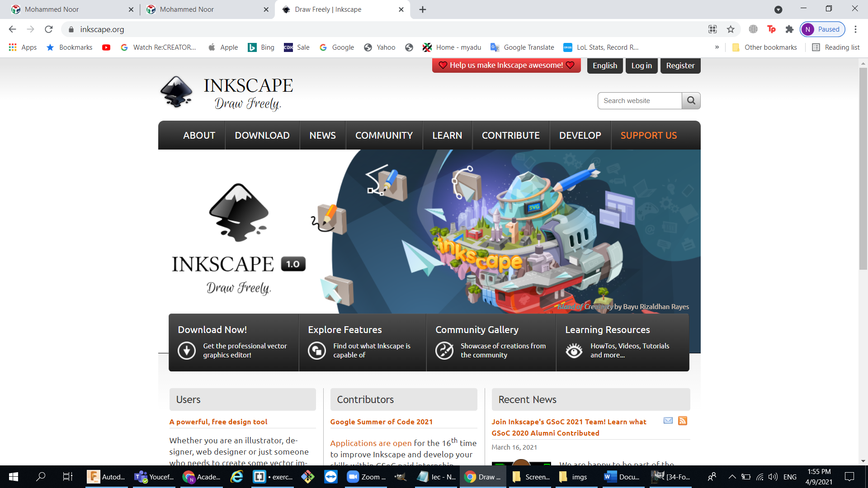Open the YouTube bookmark icon
This screenshot has height=488, width=868.
coord(106,47)
